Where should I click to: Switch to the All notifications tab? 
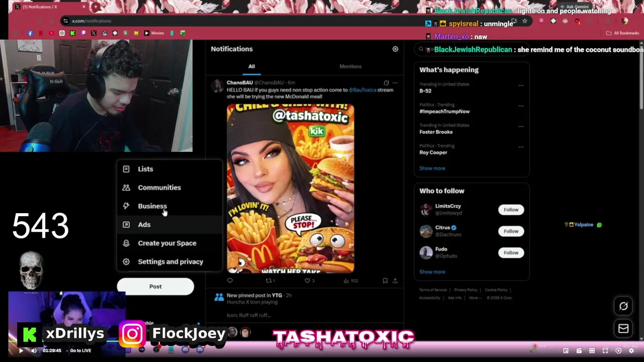click(x=252, y=66)
